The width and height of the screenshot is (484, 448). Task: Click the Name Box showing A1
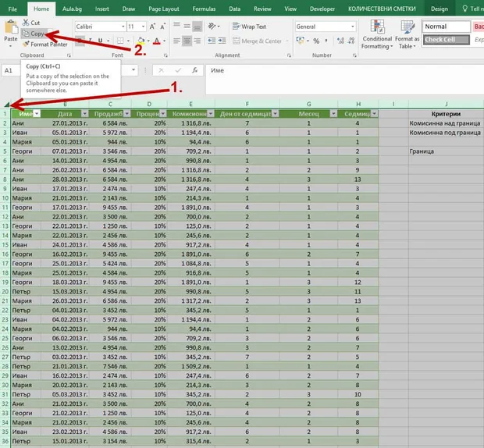point(10,70)
